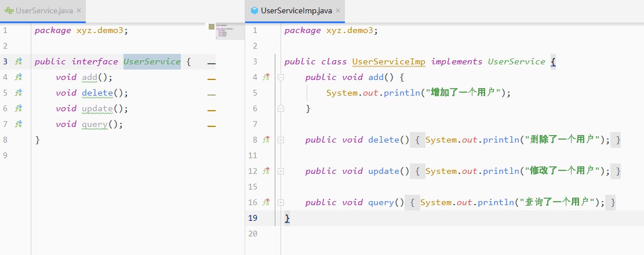Click the warning stripe mark beside void update()
644x255 pixels.
pyautogui.click(x=212, y=111)
